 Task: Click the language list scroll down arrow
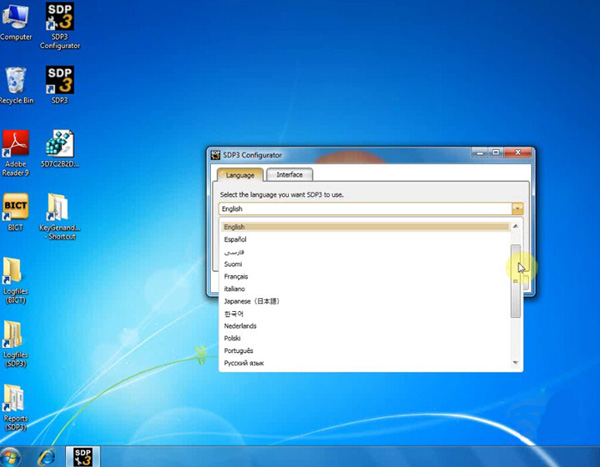(x=515, y=362)
